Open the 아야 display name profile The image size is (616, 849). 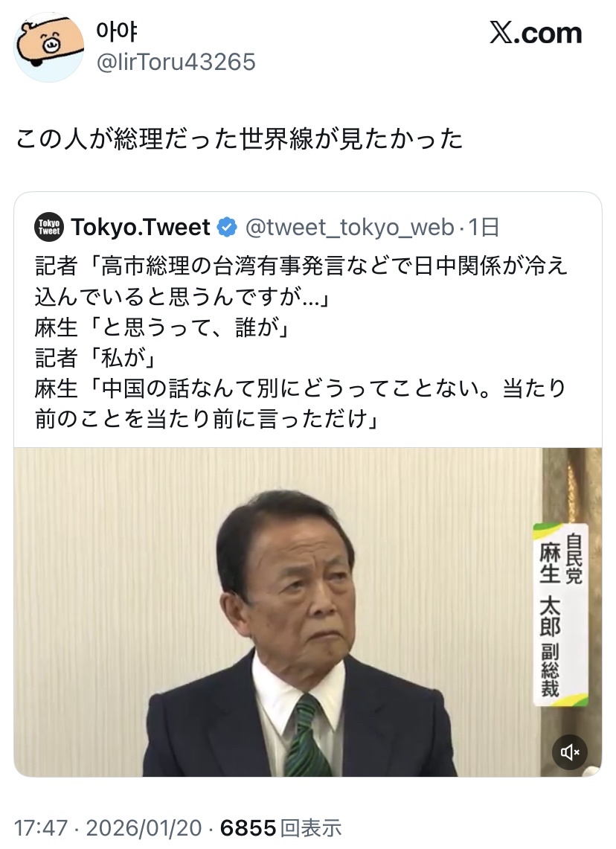(x=116, y=31)
